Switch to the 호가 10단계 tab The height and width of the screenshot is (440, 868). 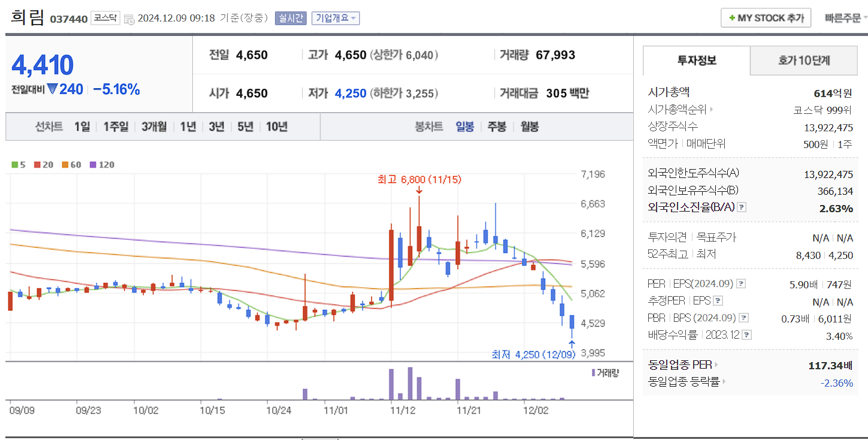coord(803,61)
